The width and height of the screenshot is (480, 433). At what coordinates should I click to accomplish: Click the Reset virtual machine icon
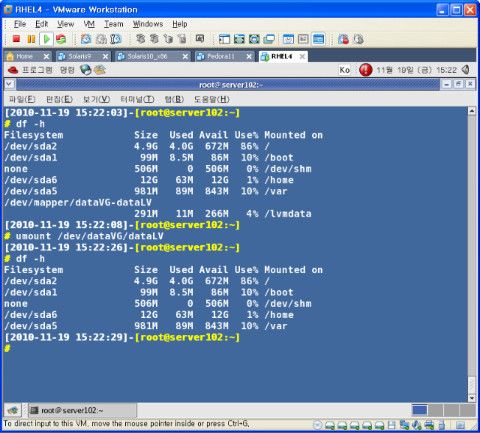[x=61, y=39]
